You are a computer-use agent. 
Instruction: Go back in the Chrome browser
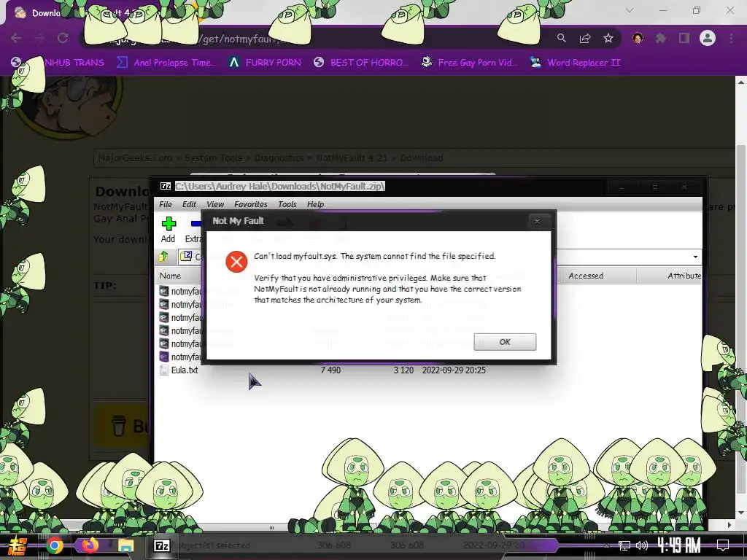16,38
